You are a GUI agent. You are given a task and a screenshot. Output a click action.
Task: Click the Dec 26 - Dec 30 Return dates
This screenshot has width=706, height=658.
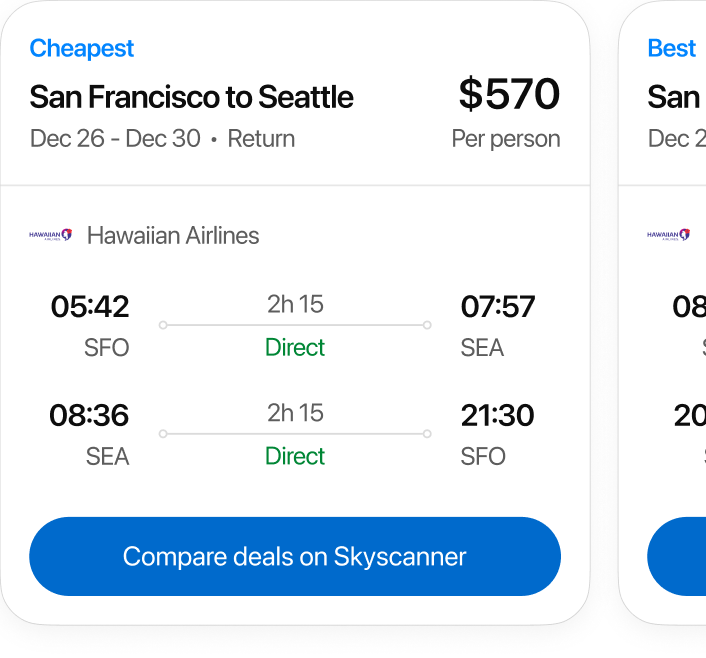[x=163, y=139]
